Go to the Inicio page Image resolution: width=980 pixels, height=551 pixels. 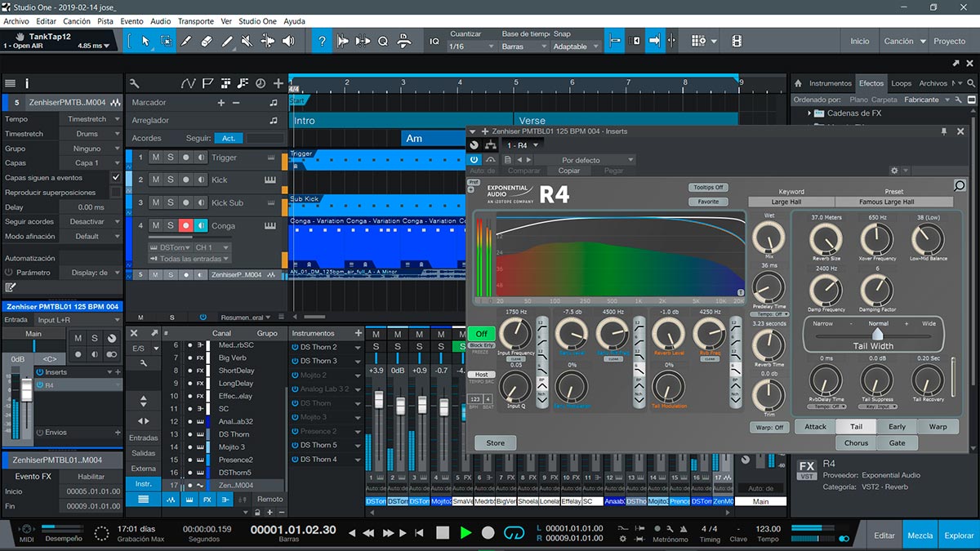click(x=860, y=41)
